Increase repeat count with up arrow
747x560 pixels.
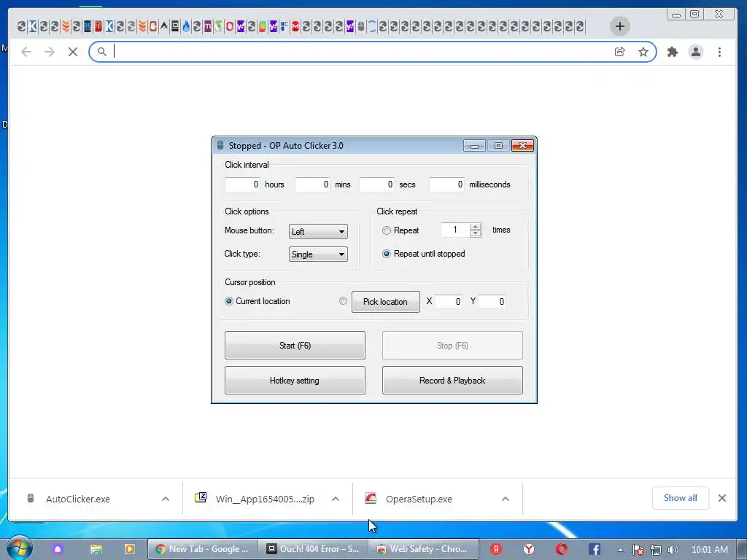476,227
